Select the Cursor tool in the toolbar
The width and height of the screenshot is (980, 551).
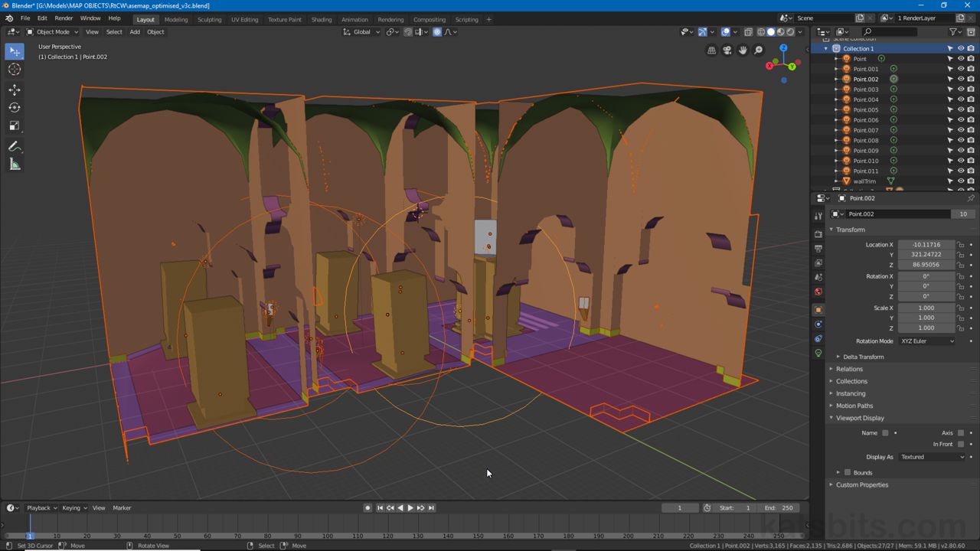pyautogui.click(x=15, y=70)
